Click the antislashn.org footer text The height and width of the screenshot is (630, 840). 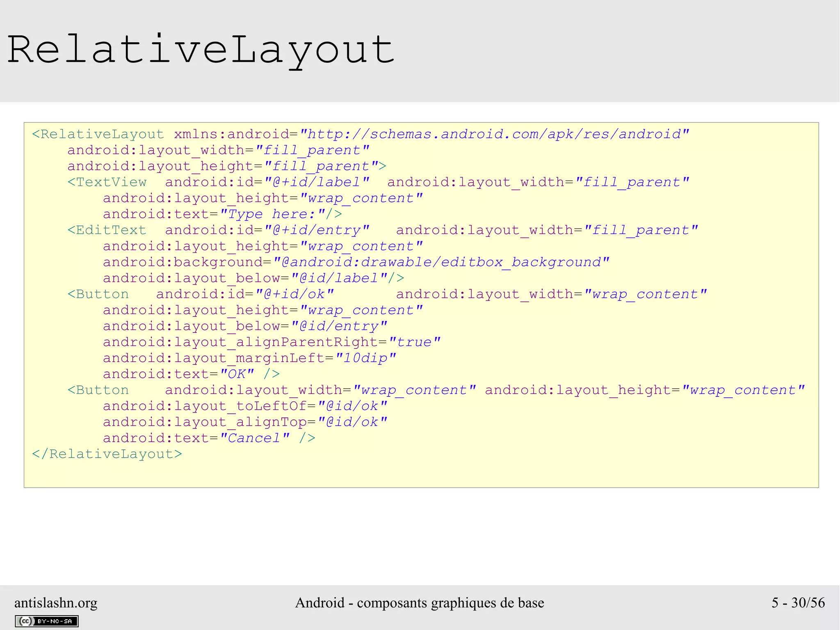[56, 603]
